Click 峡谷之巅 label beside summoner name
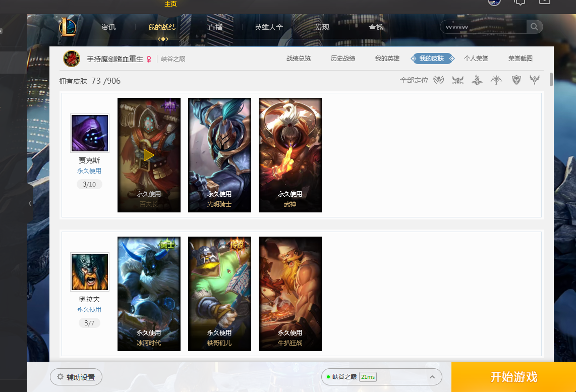 (173, 59)
